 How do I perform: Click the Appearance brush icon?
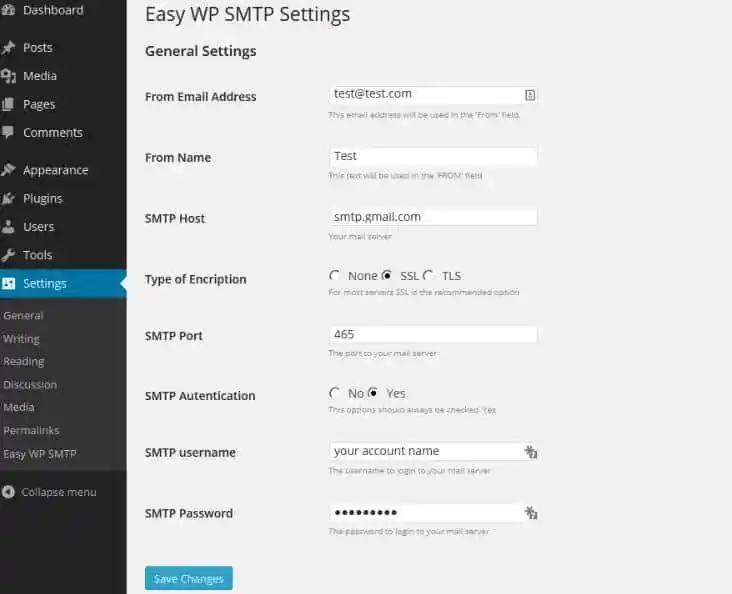(8, 170)
